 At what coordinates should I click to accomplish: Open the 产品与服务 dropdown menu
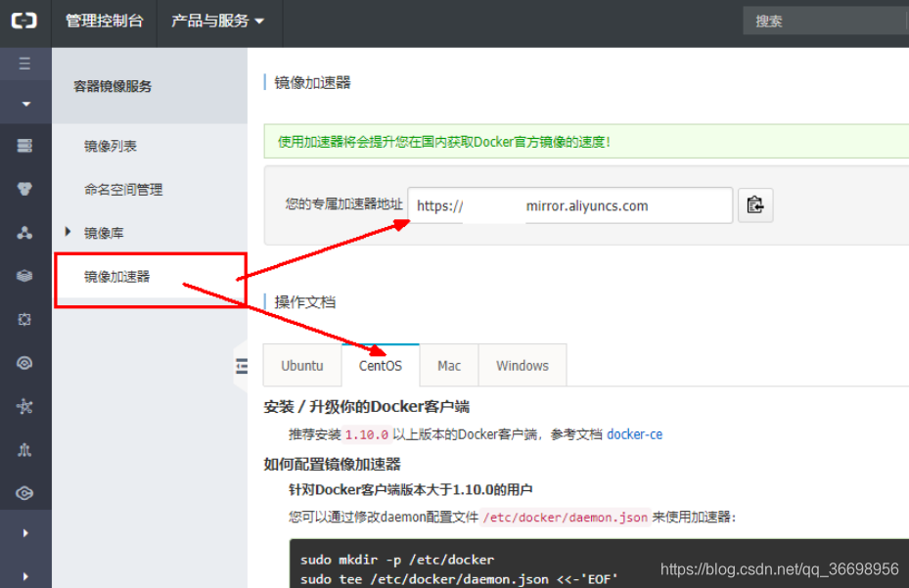pos(218,21)
